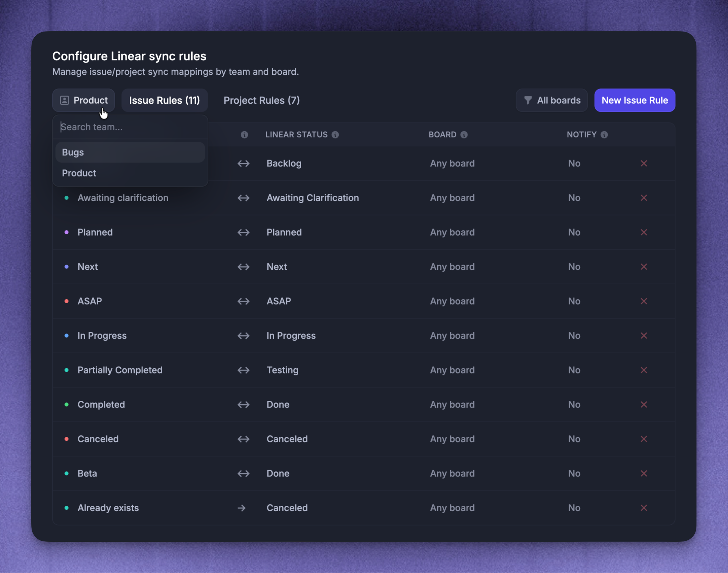The image size is (728, 573).
Task: Click Done in the Beta row
Action: coord(278,473)
